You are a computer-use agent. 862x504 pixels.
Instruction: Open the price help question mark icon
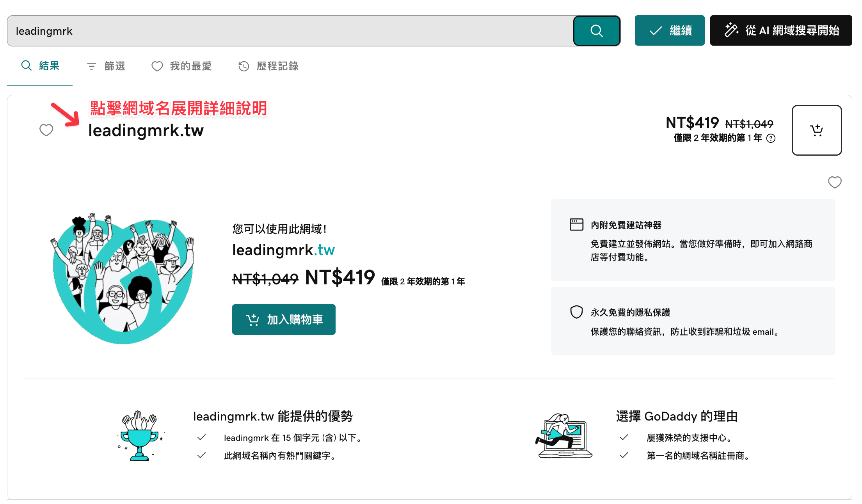coord(771,138)
